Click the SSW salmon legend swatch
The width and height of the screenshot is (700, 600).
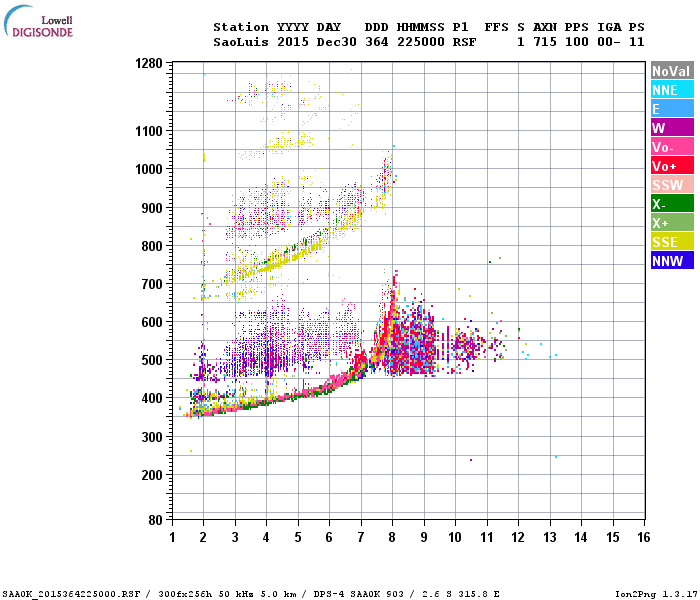click(672, 185)
